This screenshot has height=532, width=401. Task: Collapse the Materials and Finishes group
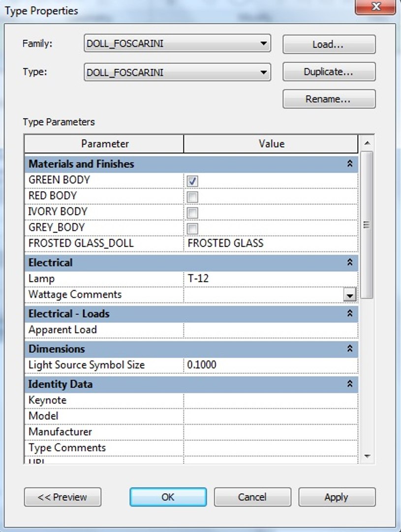click(x=350, y=164)
